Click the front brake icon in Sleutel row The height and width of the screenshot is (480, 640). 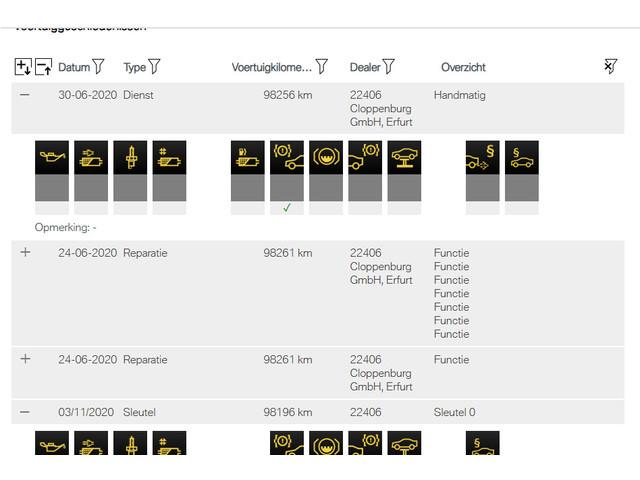(287, 443)
